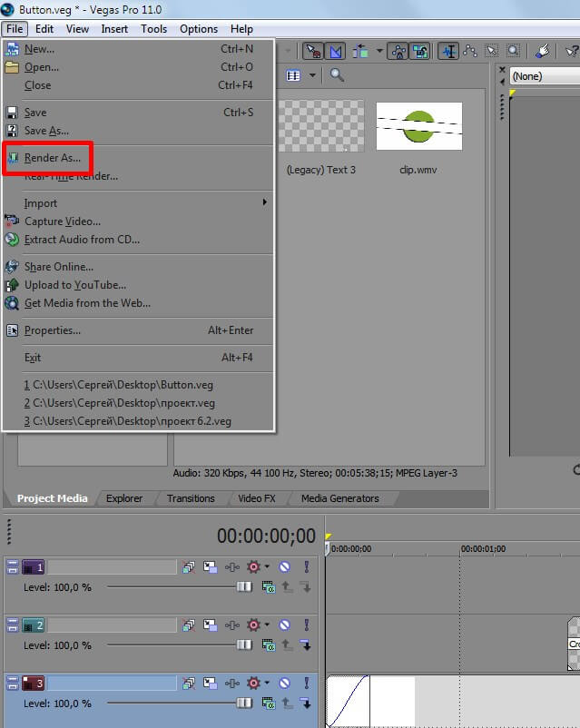
Task: Choose Exit from the File menu
Action: [x=138, y=358]
